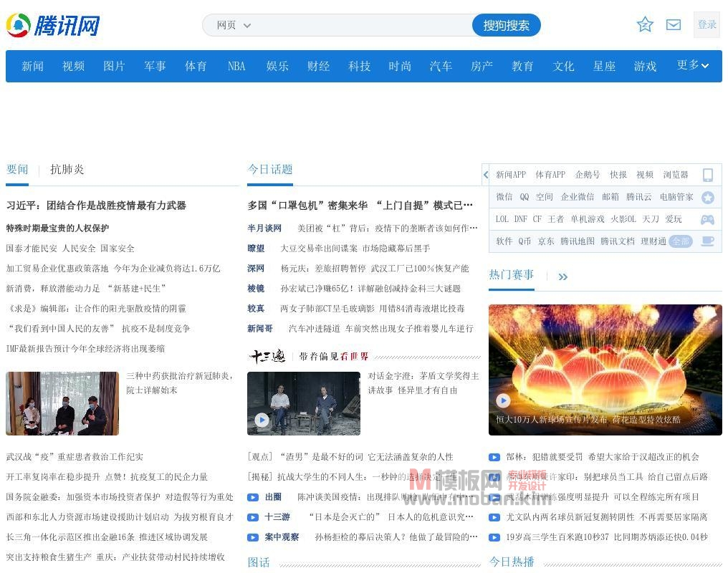Click the 全部 pill button
Viewport: 728px width, 573px height.
pos(681,241)
